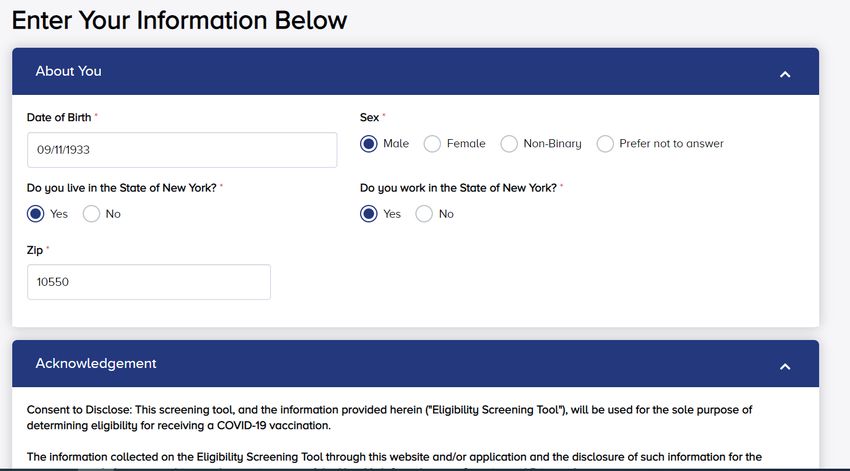
Task: Choose No for working in New York
Action: tap(424, 214)
